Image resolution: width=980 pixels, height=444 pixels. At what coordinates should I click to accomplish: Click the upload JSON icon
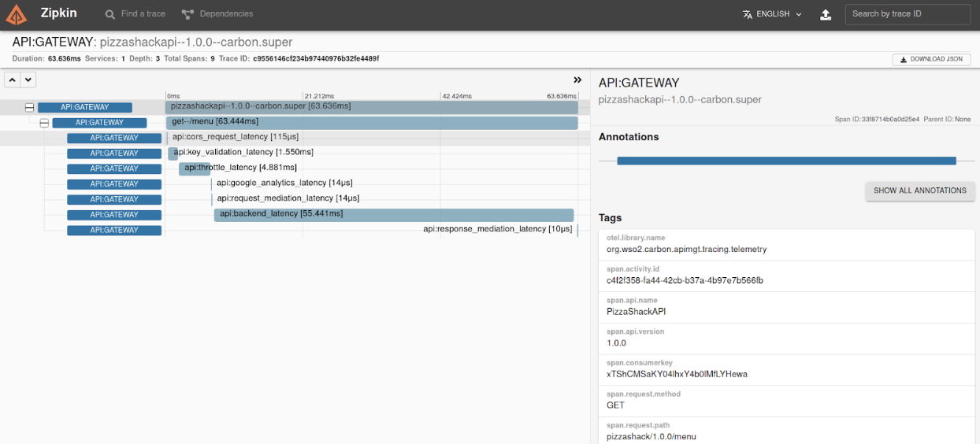tap(826, 14)
